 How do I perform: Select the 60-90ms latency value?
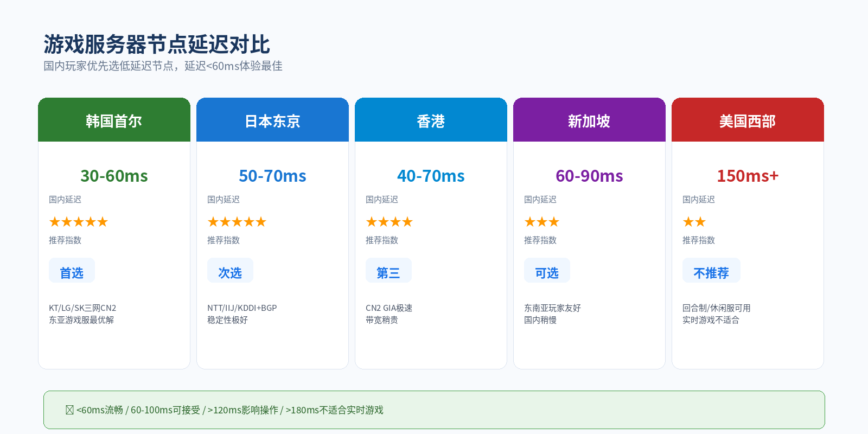(589, 176)
